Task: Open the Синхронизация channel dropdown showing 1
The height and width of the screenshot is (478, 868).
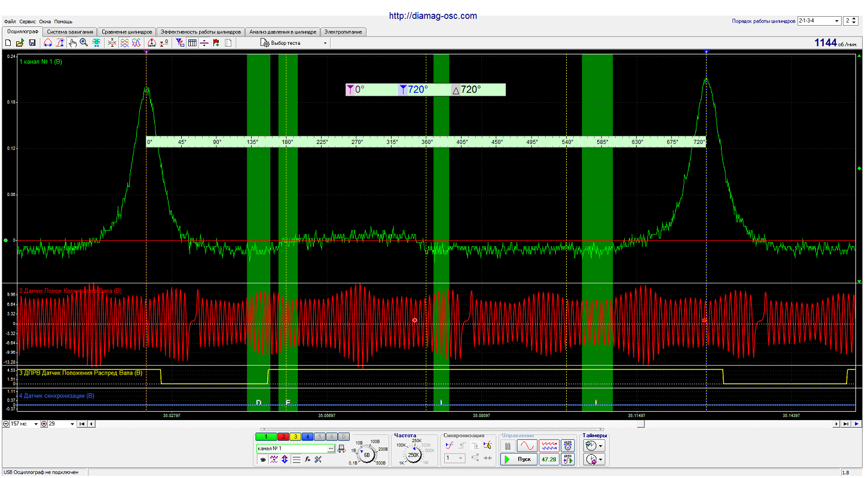Action: click(454, 458)
